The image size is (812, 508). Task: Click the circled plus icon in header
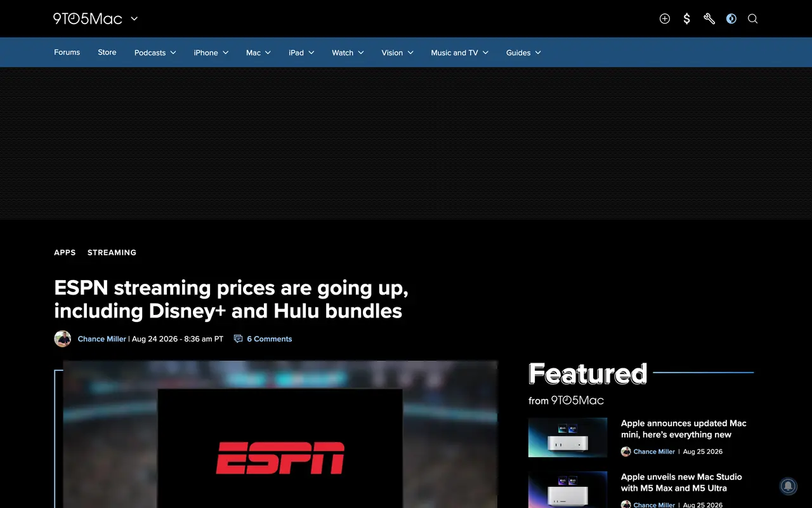[x=665, y=18]
